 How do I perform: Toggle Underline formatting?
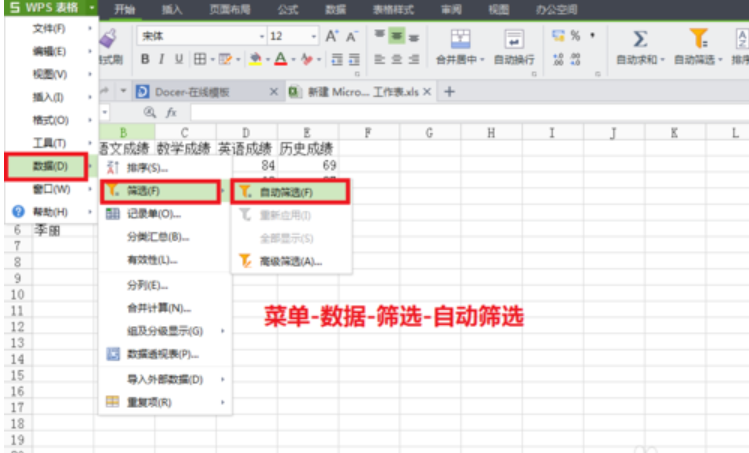pyautogui.click(x=177, y=59)
